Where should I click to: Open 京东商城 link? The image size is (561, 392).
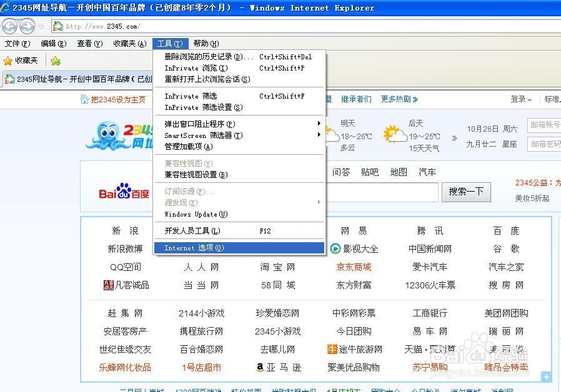tap(354, 267)
